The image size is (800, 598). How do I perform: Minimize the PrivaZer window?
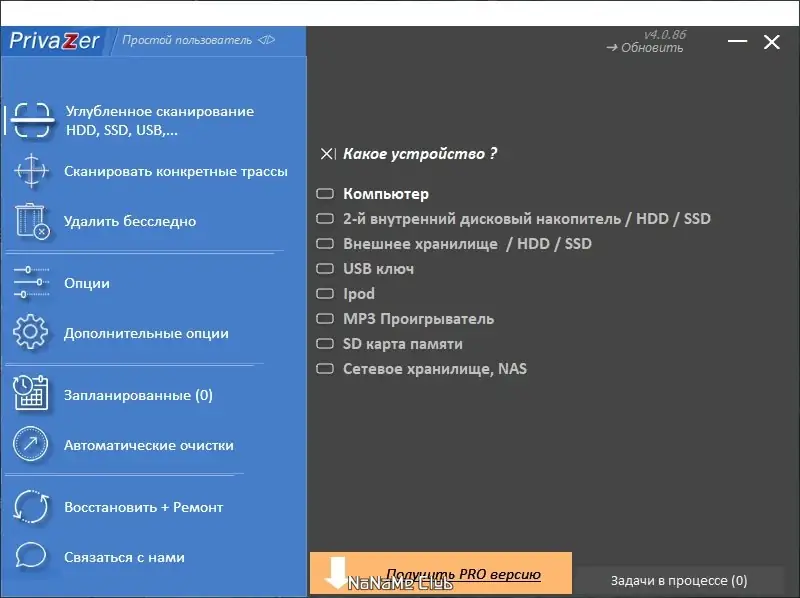[737, 41]
